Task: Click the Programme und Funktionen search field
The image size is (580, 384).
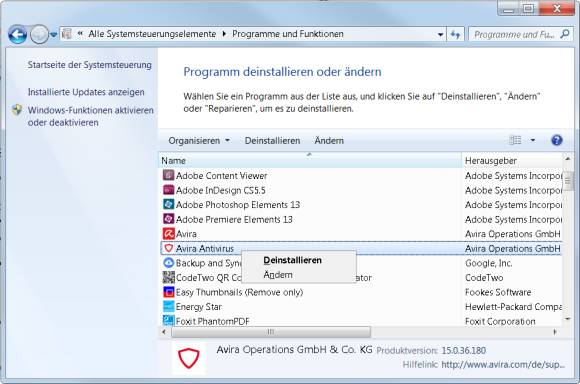Action: (x=514, y=34)
